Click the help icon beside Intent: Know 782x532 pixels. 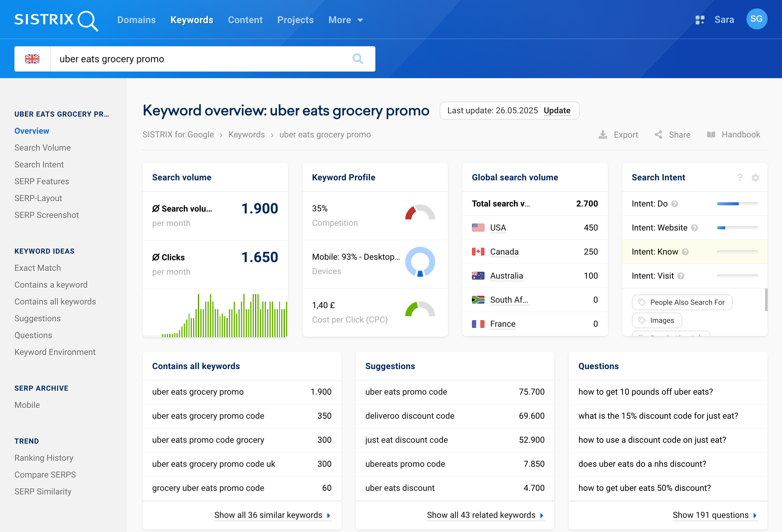685,252
